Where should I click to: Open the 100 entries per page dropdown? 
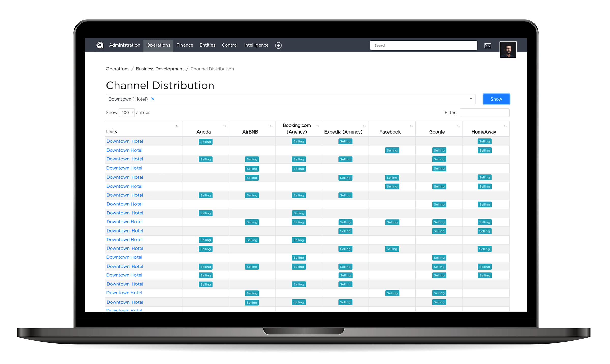point(127,112)
